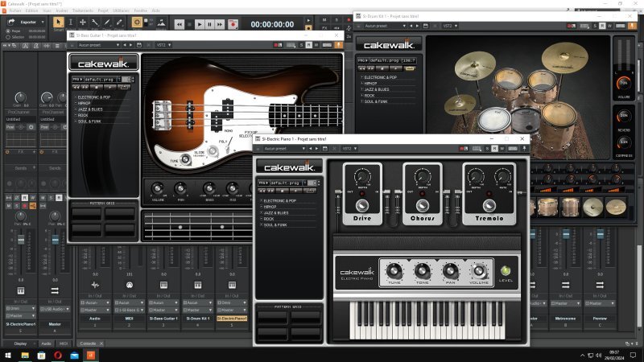Toggle R automation read in Drum Kit window
644x362 pixels.
point(602,26)
